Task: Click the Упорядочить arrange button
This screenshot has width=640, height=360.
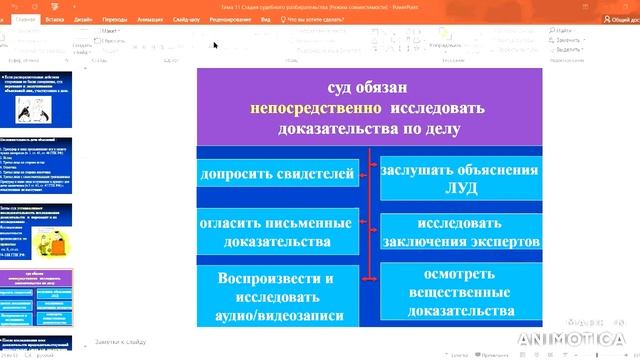Action: click(x=444, y=39)
